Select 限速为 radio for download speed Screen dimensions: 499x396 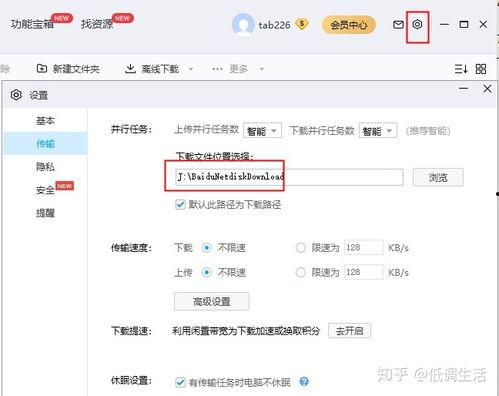[300, 248]
